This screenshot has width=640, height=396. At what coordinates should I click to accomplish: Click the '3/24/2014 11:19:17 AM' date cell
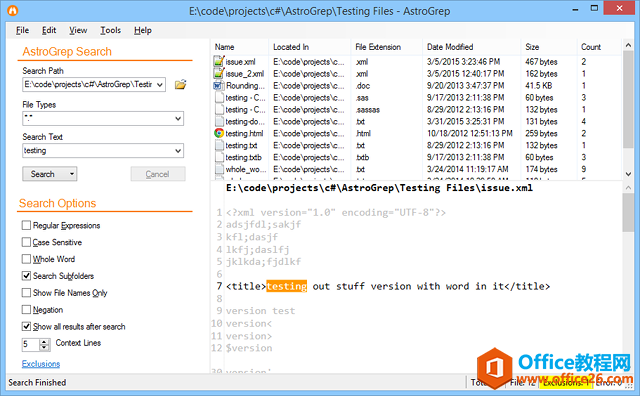[x=468, y=169]
